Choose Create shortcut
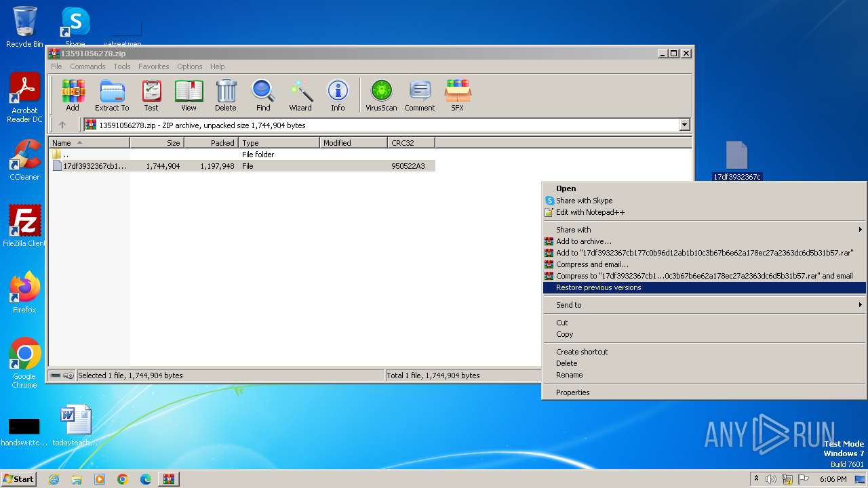 coord(705,352)
